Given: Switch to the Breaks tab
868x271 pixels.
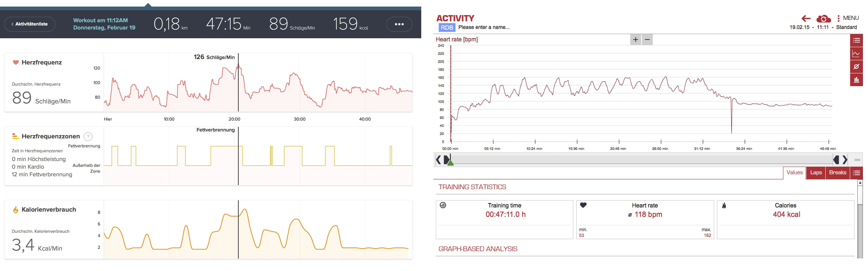Looking at the screenshot, I should (837, 173).
